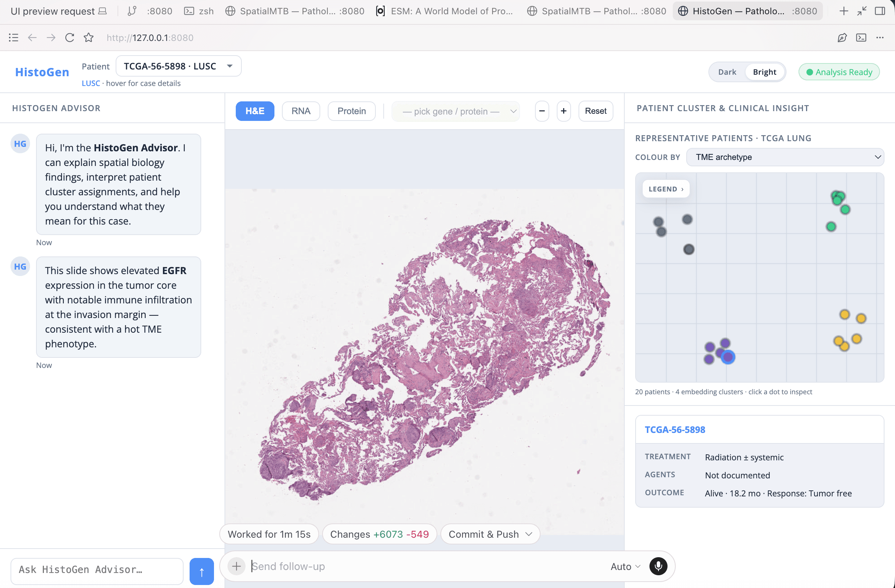Open the ESM: A World Model of Pro... tab

click(445, 11)
